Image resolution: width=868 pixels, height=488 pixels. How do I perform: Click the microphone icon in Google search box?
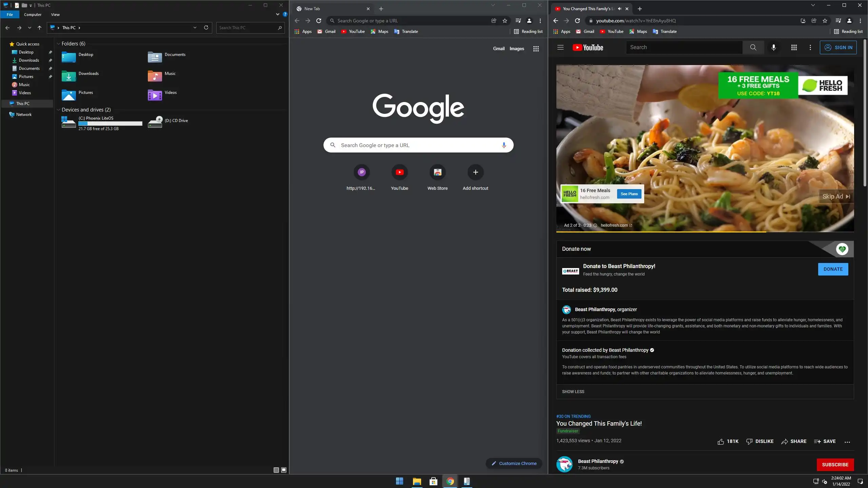click(504, 145)
